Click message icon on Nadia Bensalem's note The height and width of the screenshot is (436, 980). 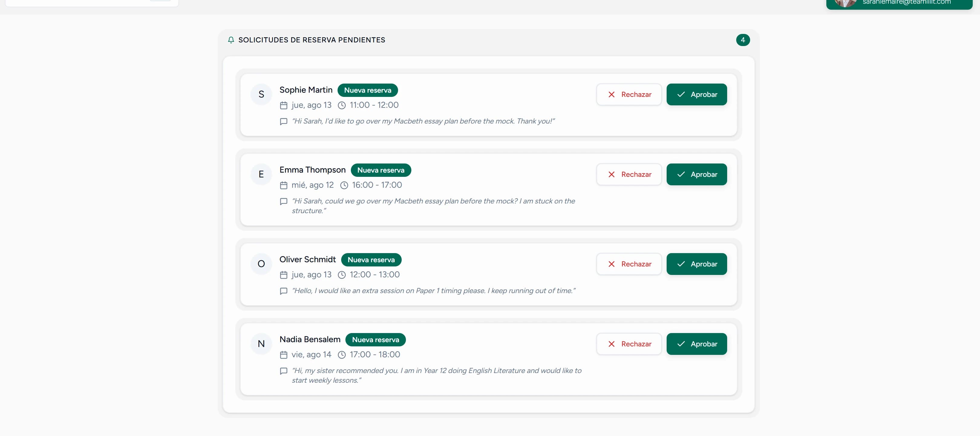[283, 371]
